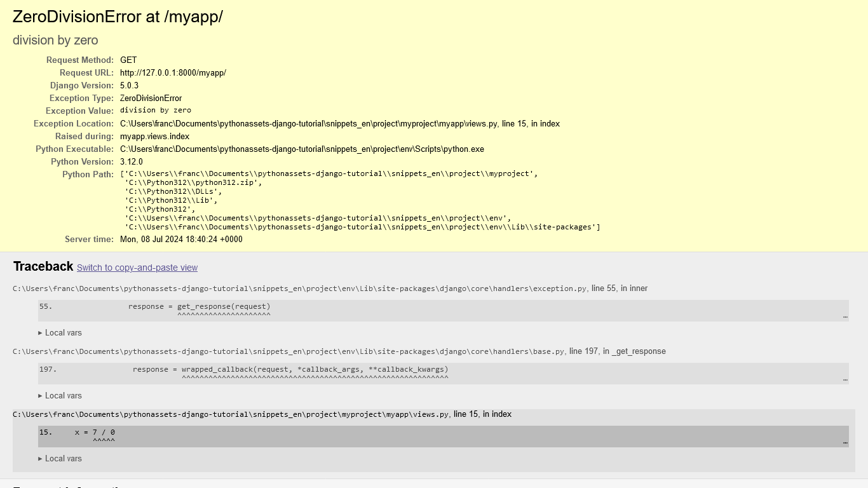Click the Exception Value division by zero text
Viewport: 868px width, 488px height.
[155, 110]
